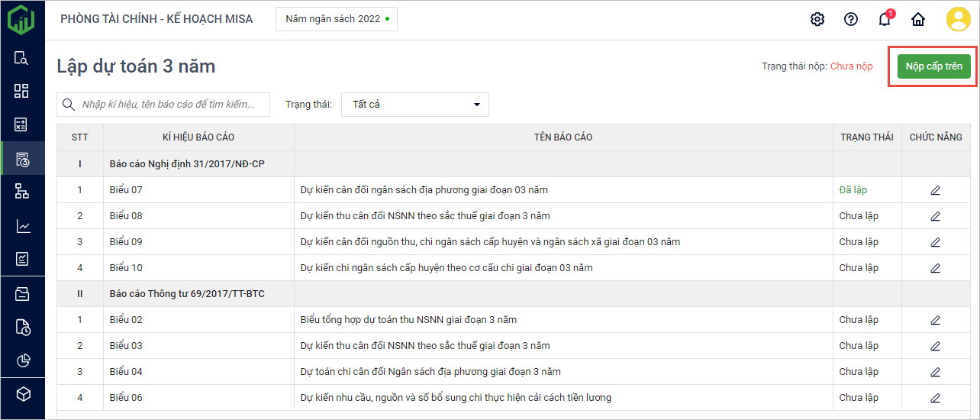
Task: Open the line chart icon in the sidebar
Action: [22, 226]
